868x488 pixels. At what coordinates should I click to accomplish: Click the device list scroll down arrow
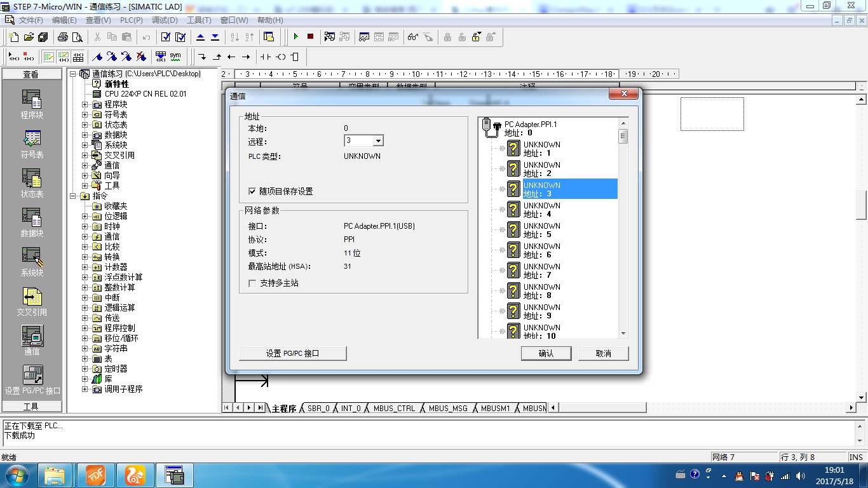point(623,334)
